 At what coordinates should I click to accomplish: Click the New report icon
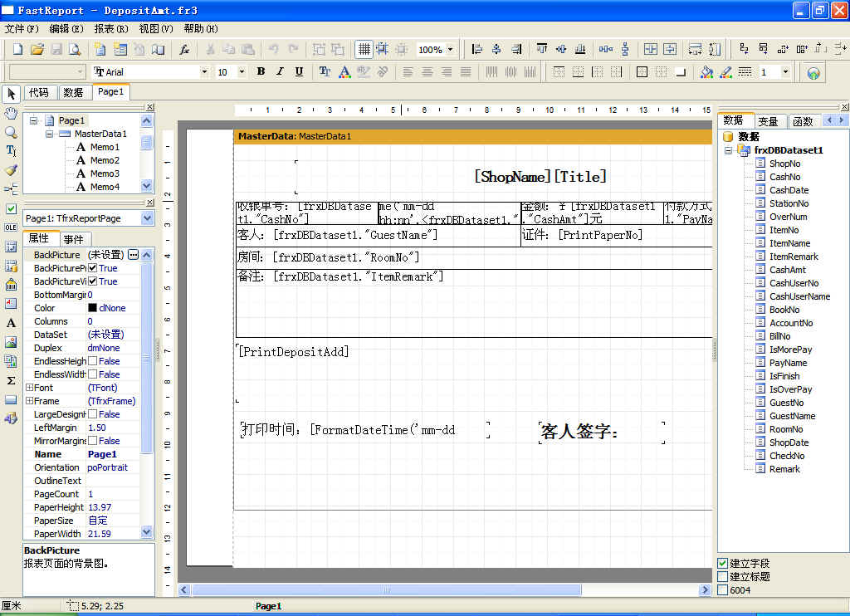pos(18,49)
